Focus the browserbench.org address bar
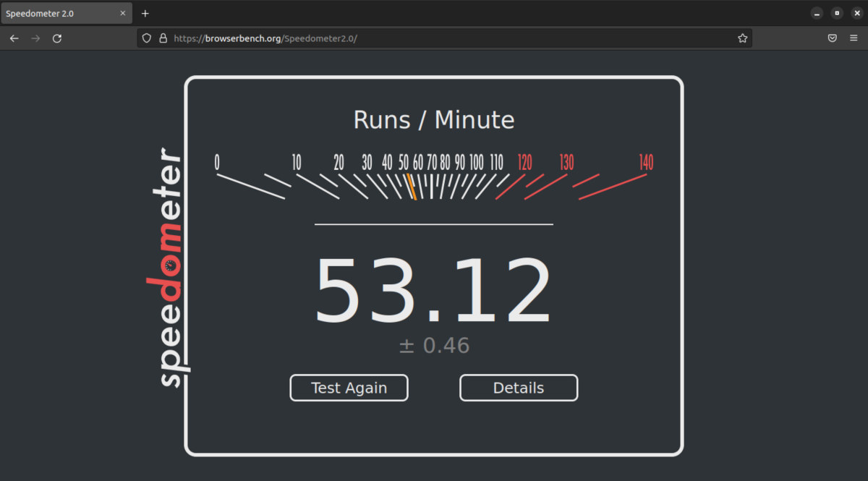Screen dimensions: 868x481 444,38
